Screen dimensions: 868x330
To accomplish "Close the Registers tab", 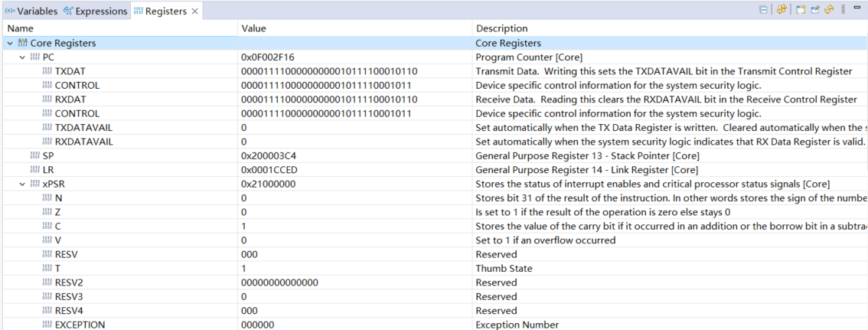I will (194, 11).
